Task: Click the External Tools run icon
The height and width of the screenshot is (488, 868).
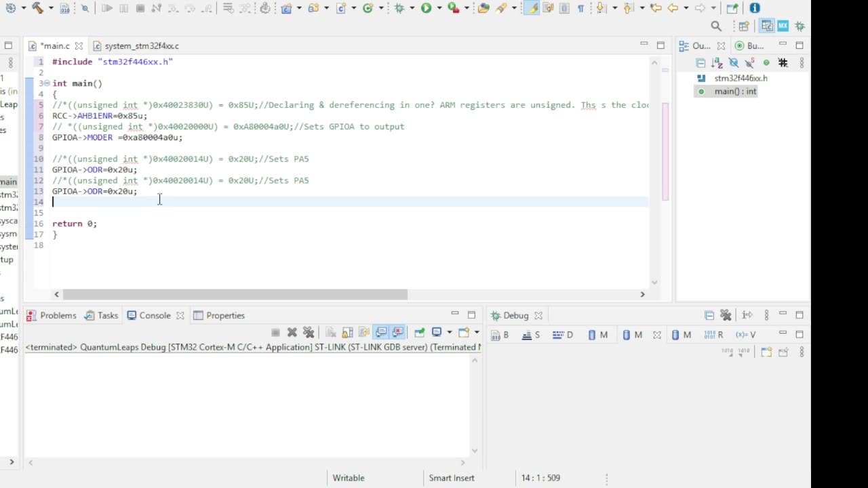Action: pyautogui.click(x=453, y=8)
